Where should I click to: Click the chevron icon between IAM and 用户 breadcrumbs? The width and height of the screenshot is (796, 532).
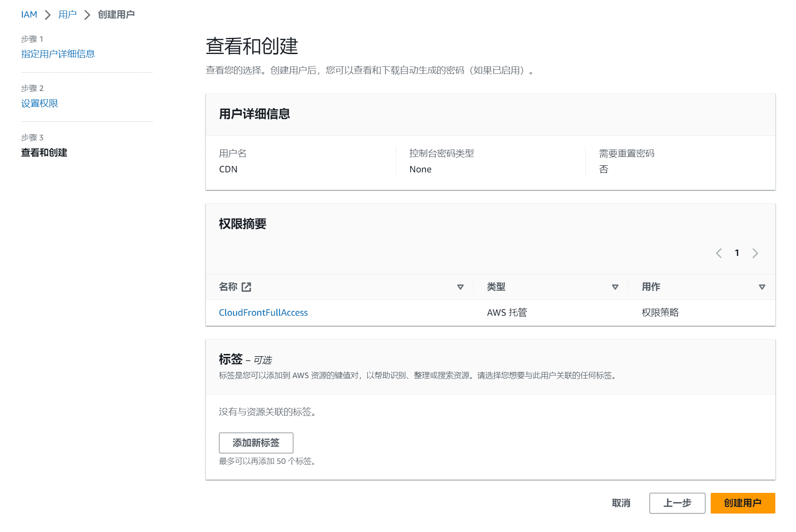47,14
